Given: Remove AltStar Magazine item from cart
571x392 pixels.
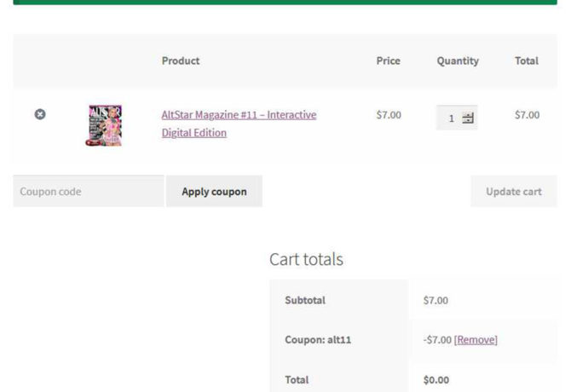Looking at the screenshot, I should click(x=40, y=114).
